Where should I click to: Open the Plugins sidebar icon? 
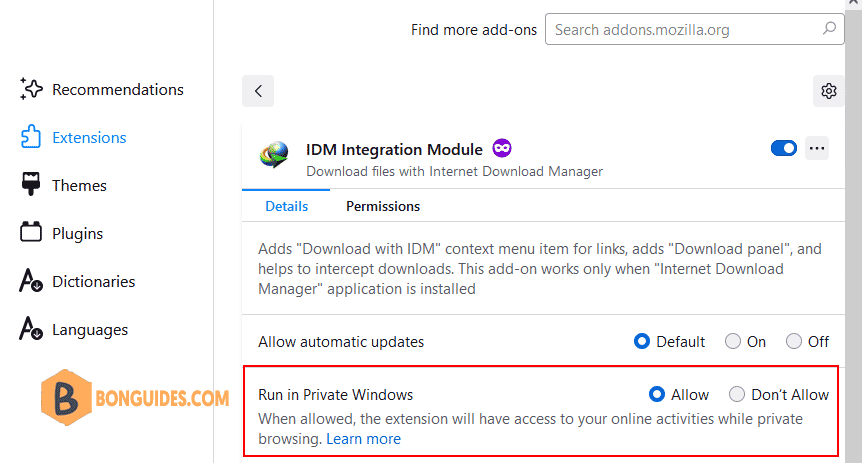pyautogui.click(x=31, y=232)
